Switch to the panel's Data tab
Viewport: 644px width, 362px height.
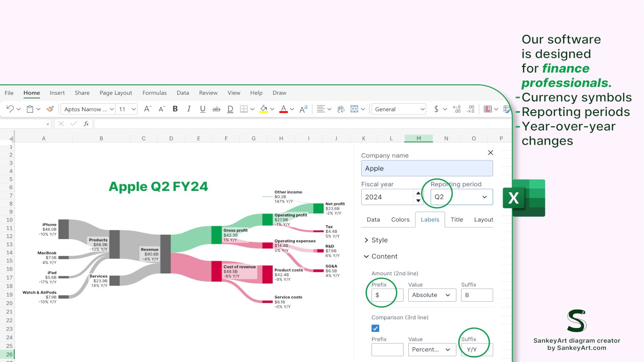[373, 220]
